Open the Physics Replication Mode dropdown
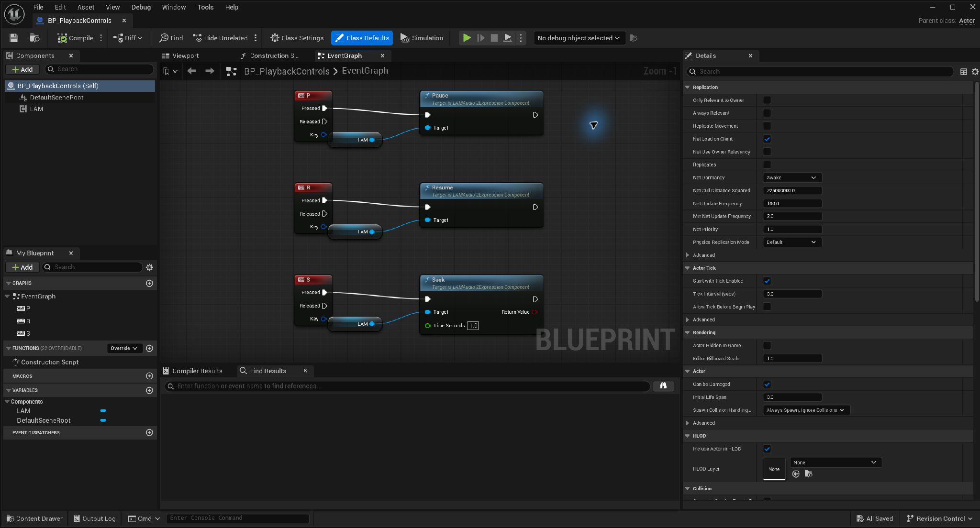The width and height of the screenshot is (980, 528). pyautogui.click(x=792, y=242)
